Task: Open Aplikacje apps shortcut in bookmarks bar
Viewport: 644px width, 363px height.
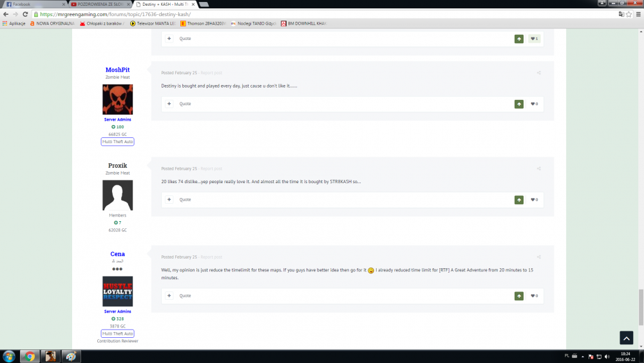Action: click(x=13, y=24)
